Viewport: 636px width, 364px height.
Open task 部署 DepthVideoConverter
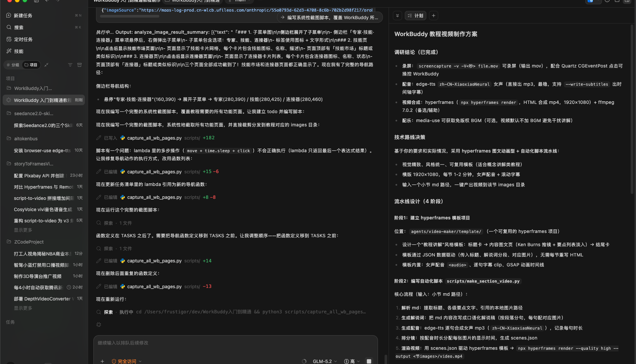[x=44, y=299]
